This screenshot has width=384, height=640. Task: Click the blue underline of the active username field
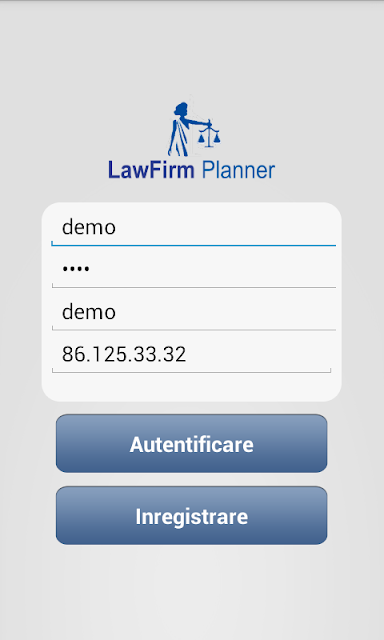[193, 245]
